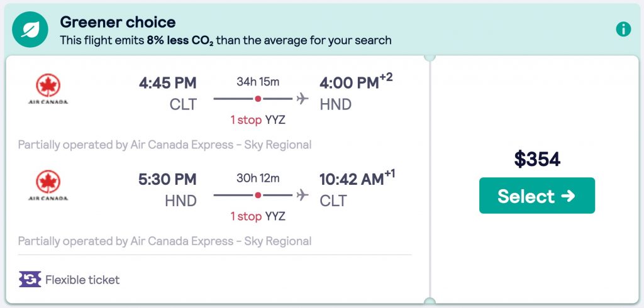Click return 1 stop YYZ text
Screen dimensions: 644x308
258,216
